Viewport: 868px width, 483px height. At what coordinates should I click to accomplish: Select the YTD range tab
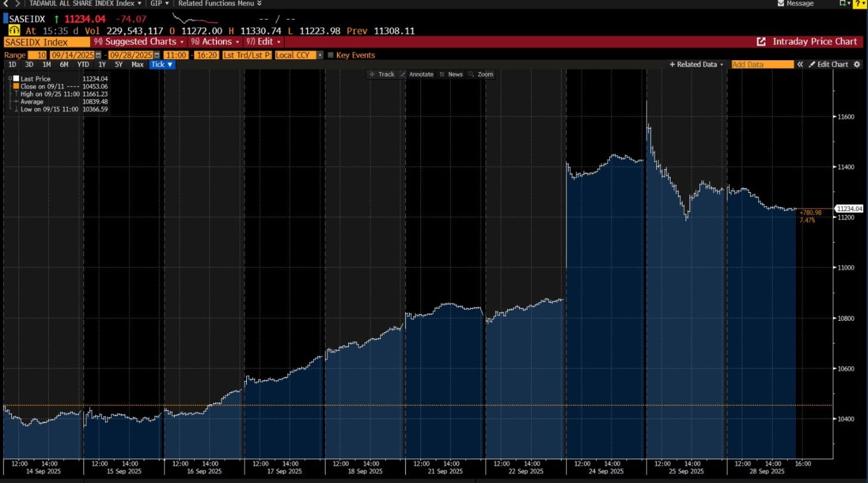pyautogui.click(x=83, y=64)
